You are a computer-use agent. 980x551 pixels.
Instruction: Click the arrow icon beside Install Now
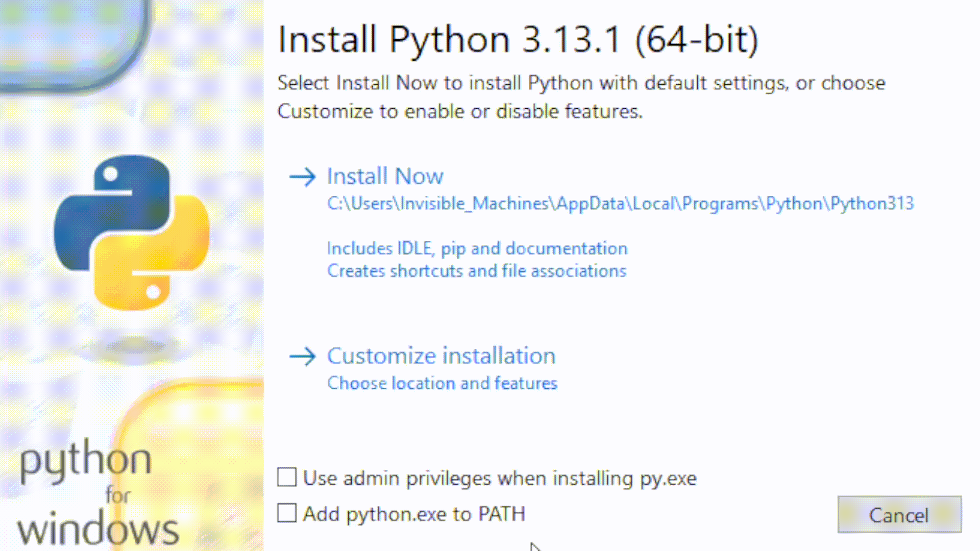point(303,177)
